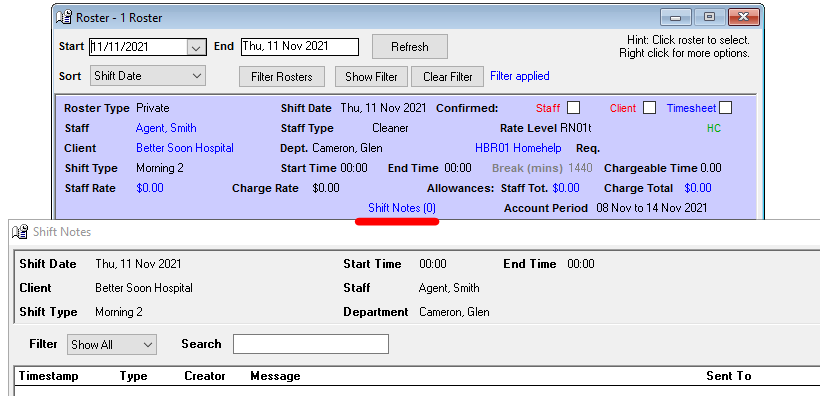The height and width of the screenshot is (396, 820).
Task: Maximize the Roster window
Action: tap(709, 17)
